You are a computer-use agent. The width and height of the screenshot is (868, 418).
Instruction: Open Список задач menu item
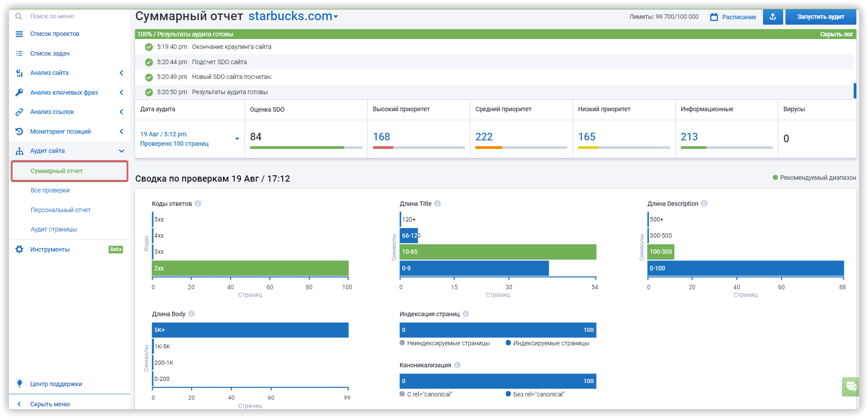pyautogui.click(x=50, y=53)
